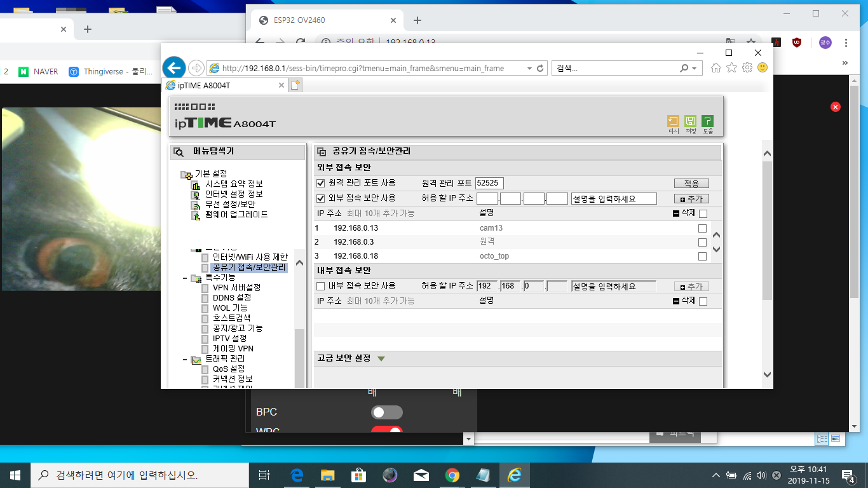The image size is (868, 488).
Task: Enable the 내부 접속 보안 사용 checkbox
Action: click(x=320, y=286)
